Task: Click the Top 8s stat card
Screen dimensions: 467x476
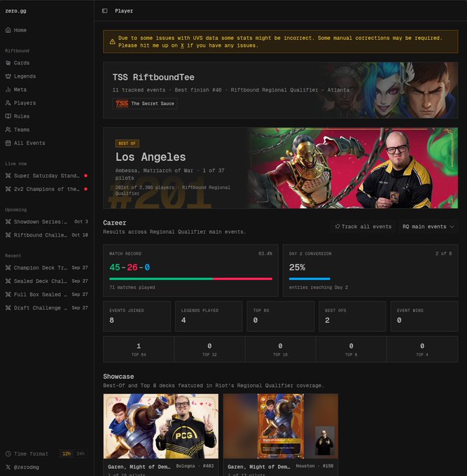Action: click(x=280, y=316)
